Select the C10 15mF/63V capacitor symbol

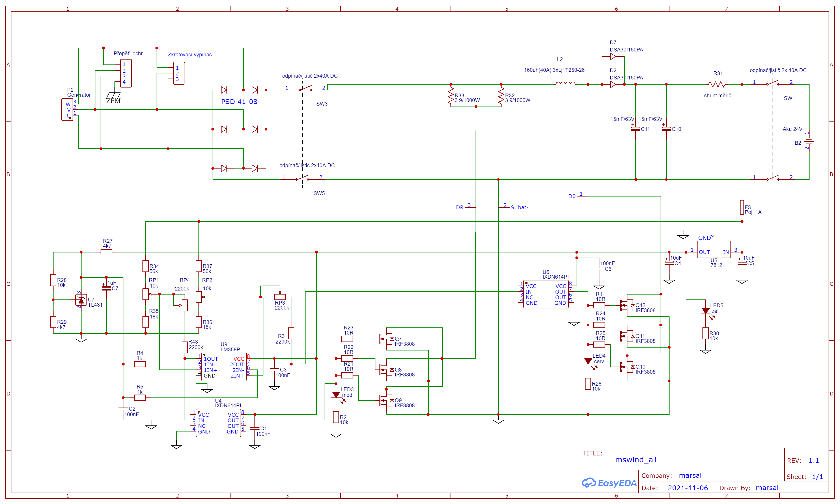pyautogui.click(x=666, y=129)
